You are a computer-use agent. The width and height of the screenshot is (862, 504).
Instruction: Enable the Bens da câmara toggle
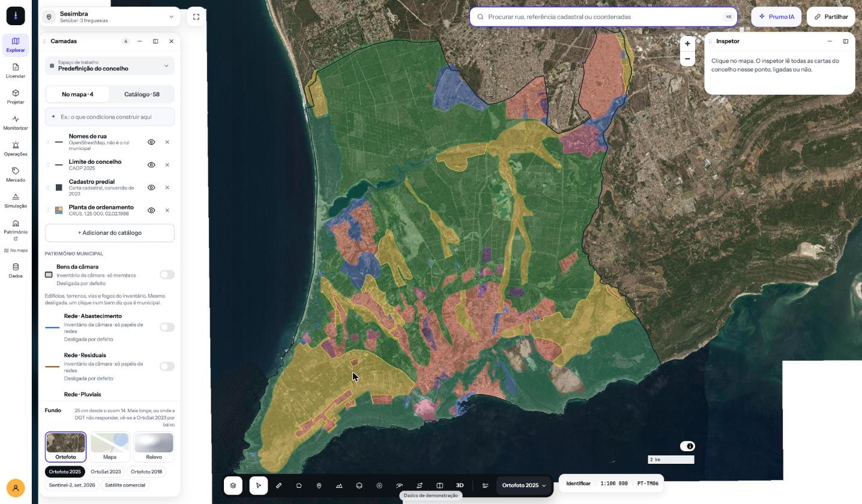coord(167,275)
